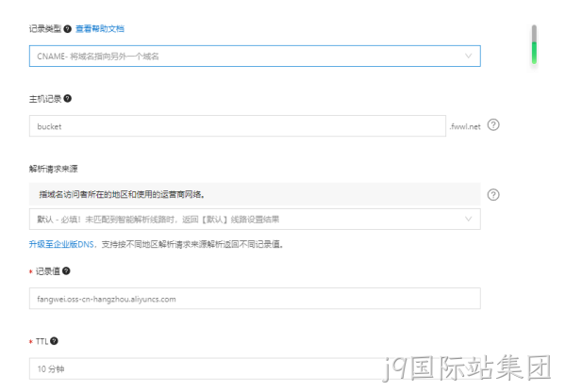
Task: Click the 指域名访问者 description banner
Action: (x=255, y=194)
